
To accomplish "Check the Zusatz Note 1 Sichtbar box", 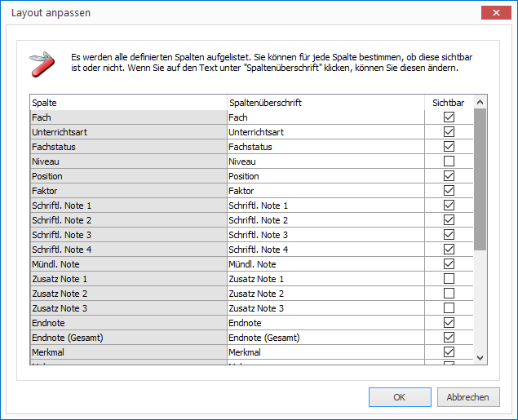I will coord(449,279).
